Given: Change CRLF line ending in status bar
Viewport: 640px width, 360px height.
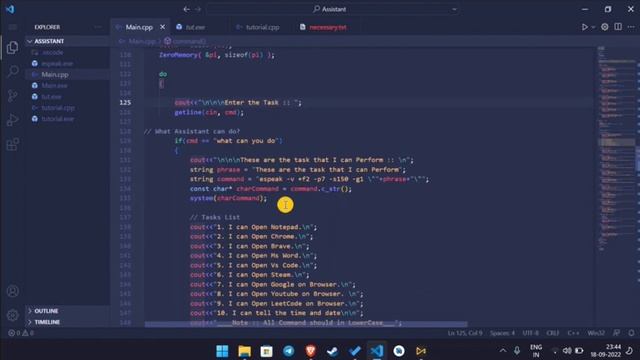Looking at the screenshot, I should [553, 333].
